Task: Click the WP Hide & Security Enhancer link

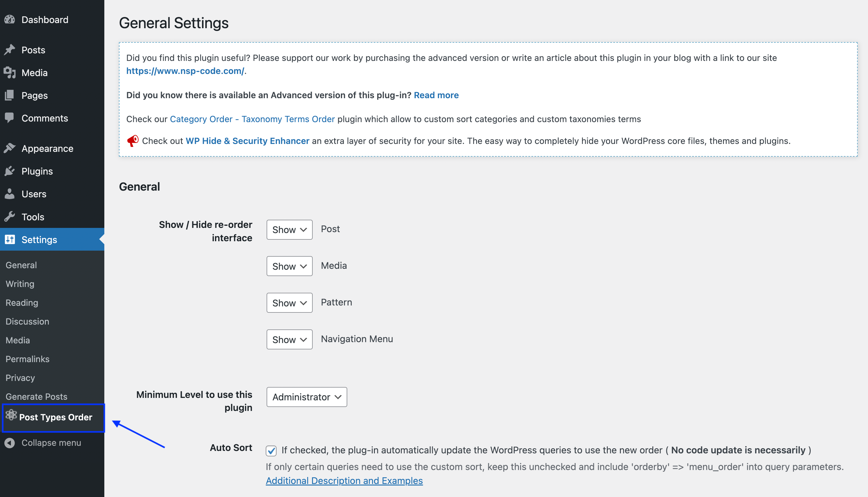Action: pos(247,141)
